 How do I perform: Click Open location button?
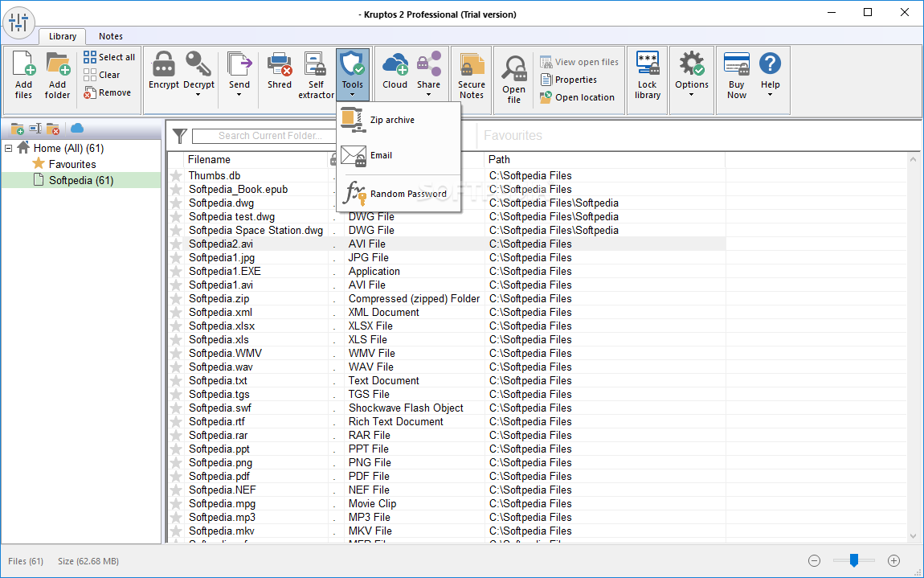point(578,97)
